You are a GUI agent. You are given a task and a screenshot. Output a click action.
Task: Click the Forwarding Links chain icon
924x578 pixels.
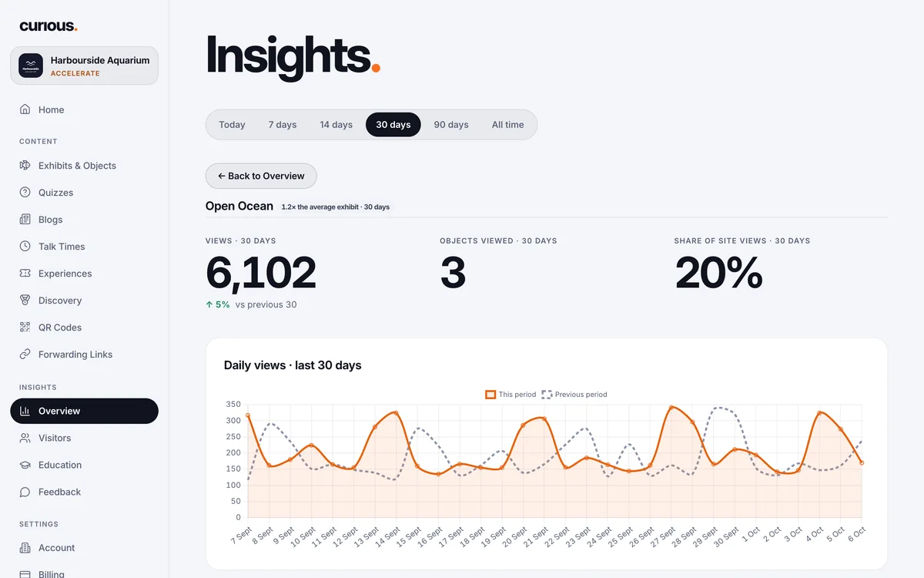[25, 354]
